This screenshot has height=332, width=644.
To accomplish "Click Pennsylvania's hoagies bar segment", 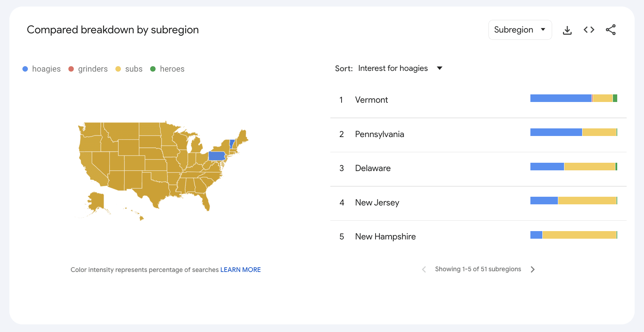I will point(555,132).
